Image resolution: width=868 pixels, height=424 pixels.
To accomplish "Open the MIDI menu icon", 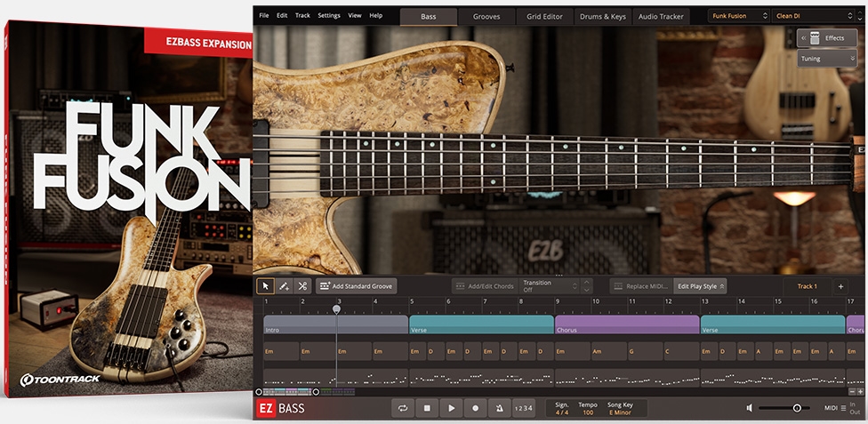I will click(843, 409).
